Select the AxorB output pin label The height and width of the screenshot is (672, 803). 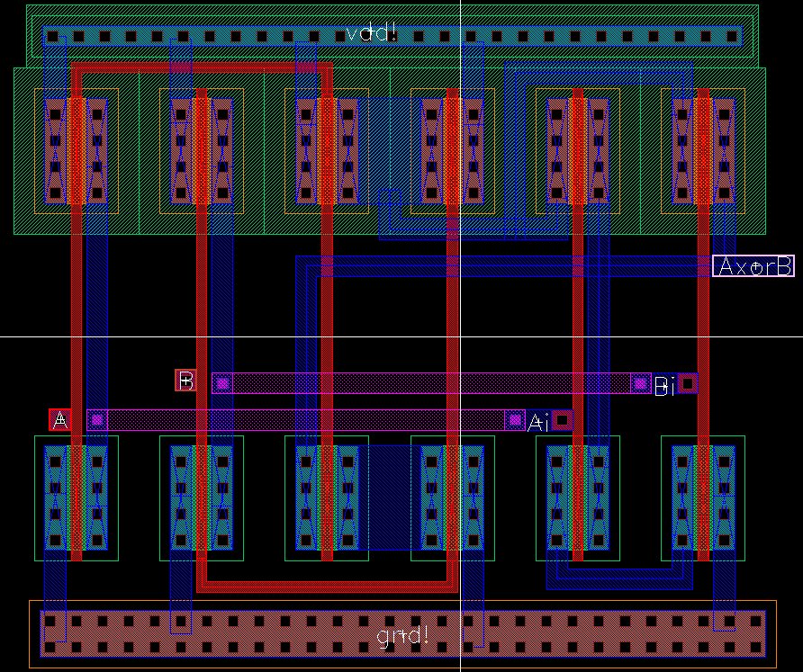click(754, 265)
